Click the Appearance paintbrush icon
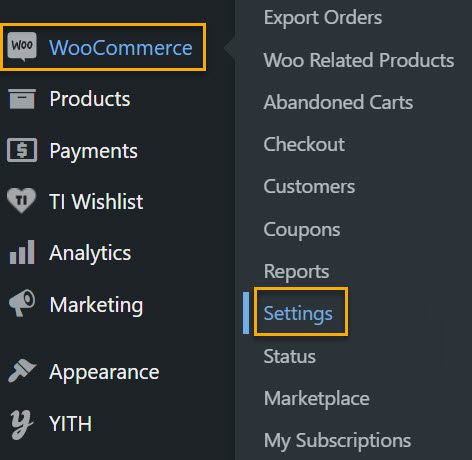Image resolution: width=472 pixels, height=460 pixels. [22, 371]
